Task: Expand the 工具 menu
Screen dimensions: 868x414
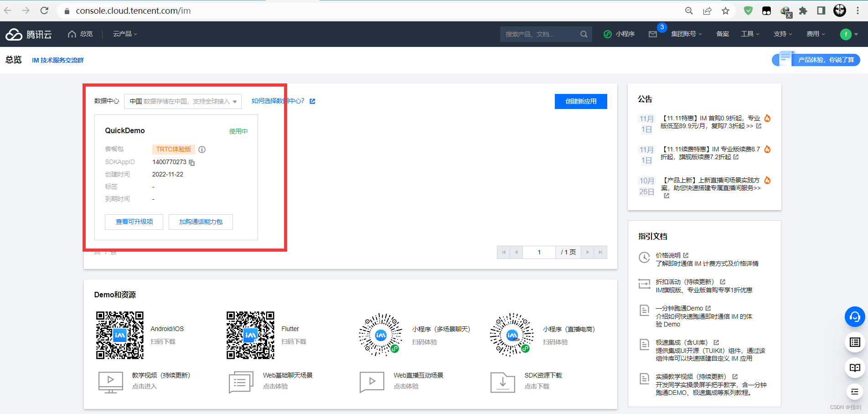Action: point(750,34)
